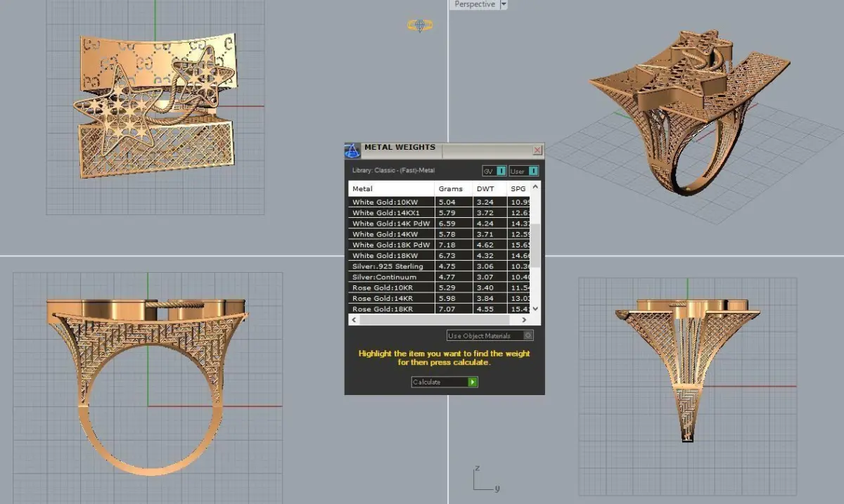Select the Rose Gold:14KR row
The width and height of the screenshot is (844, 504).
point(440,299)
